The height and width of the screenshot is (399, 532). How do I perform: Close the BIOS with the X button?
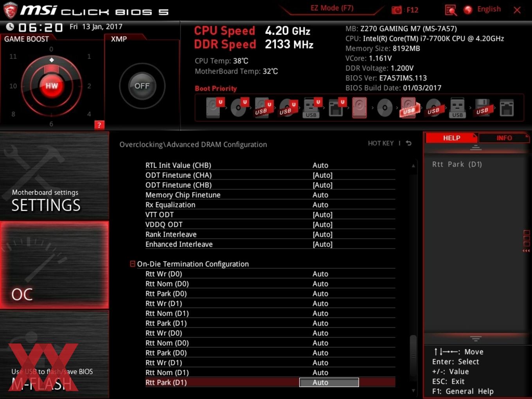click(x=517, y=10)
